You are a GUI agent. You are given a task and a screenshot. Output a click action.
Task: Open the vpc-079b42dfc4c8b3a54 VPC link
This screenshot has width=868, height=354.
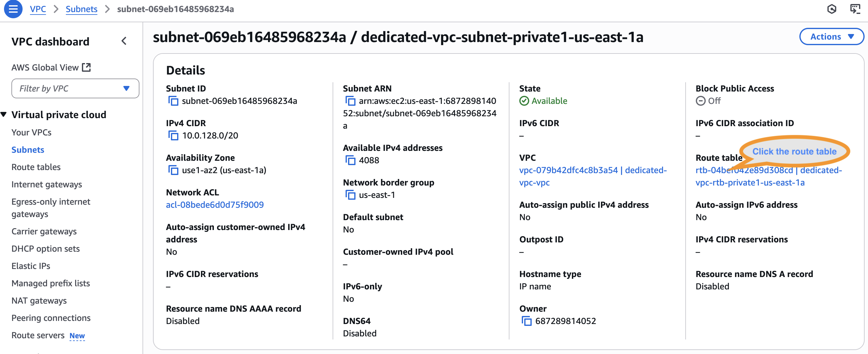[x=568, y=170]
